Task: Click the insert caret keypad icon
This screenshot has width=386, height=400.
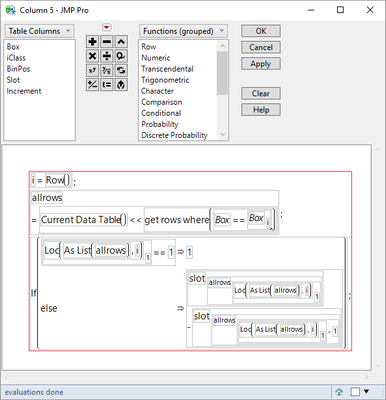Action: pos(121,42)
